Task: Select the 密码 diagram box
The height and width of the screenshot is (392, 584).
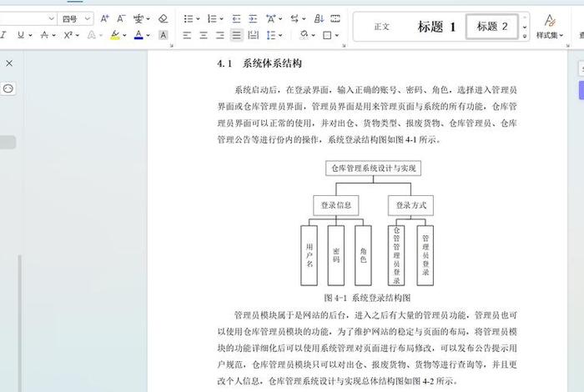Action: (336, 255)
